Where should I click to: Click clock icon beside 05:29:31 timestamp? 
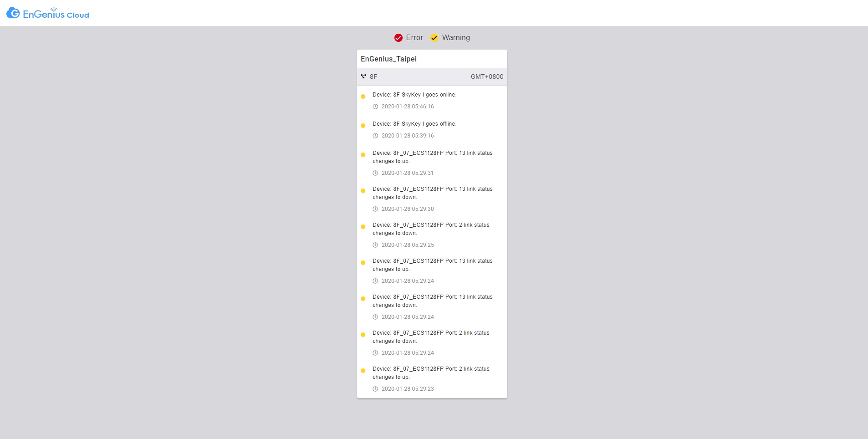pyautogui.click(x=375, y=173)
